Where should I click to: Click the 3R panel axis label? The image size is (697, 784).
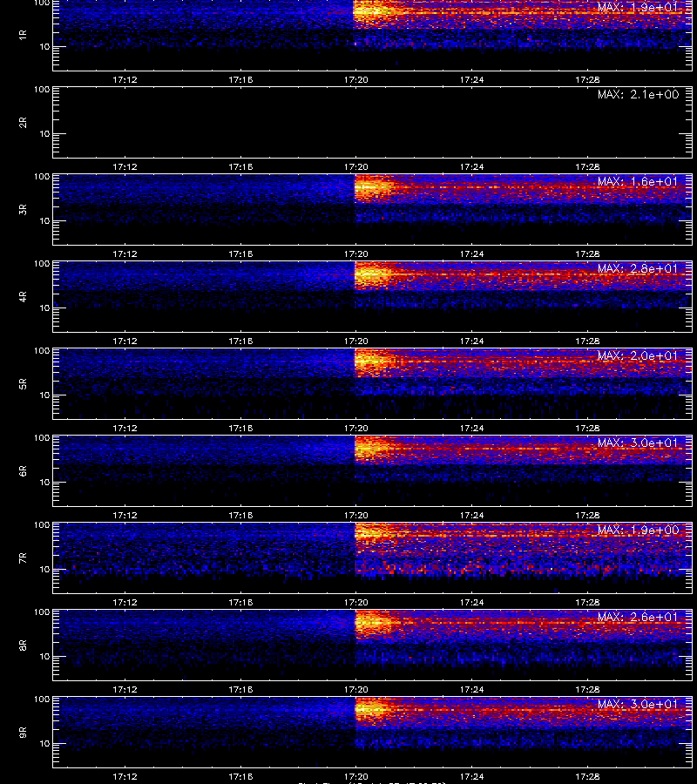(23, 209)
